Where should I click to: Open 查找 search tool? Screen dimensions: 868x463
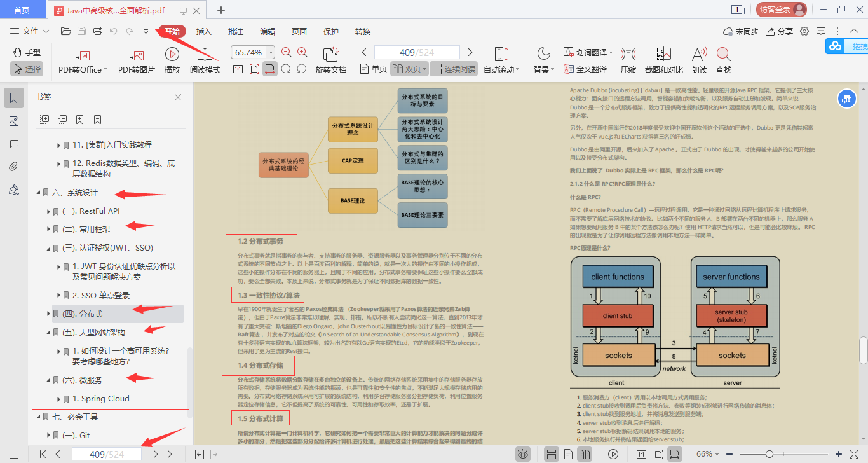pyautogui.click(x=723, y=61)
